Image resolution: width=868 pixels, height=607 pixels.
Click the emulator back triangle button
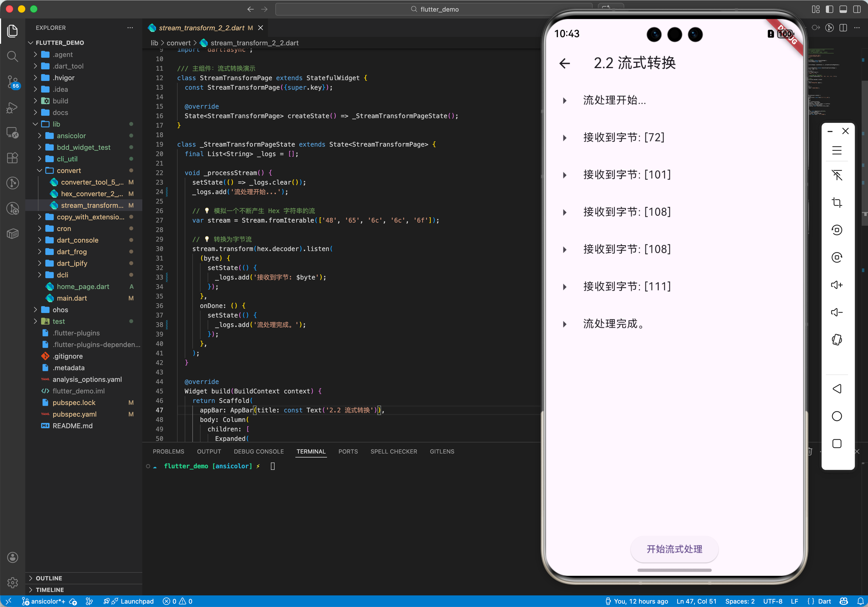click(x=837, y=388)
